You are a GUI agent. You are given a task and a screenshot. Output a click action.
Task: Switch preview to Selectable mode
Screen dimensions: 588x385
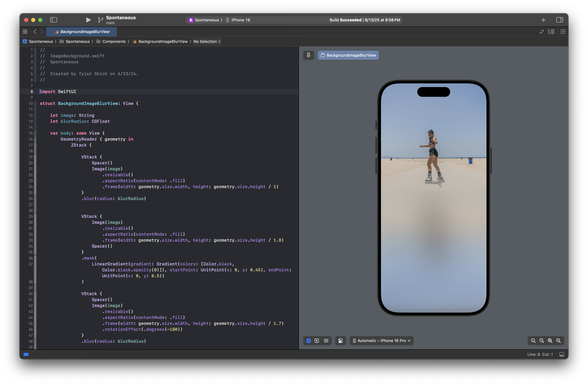click(317, 341)
